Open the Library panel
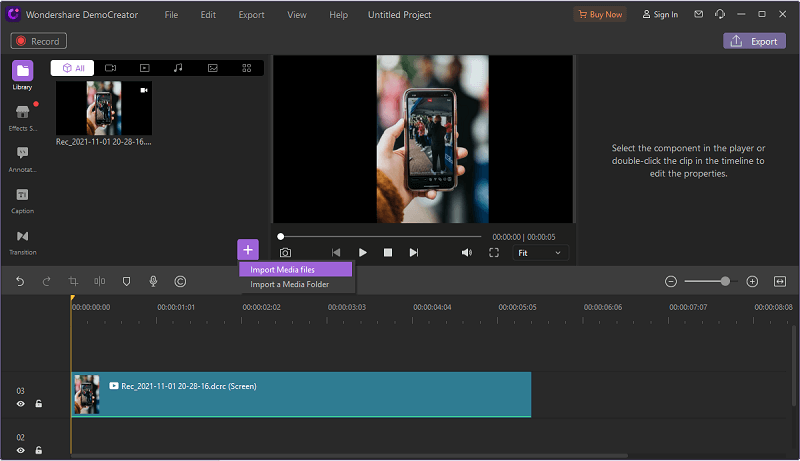 click(x=22, y=75)
